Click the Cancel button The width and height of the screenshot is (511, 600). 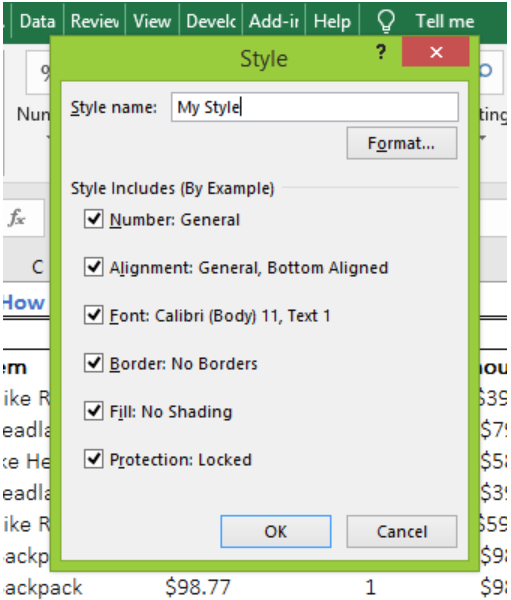(x=402, y=532)
